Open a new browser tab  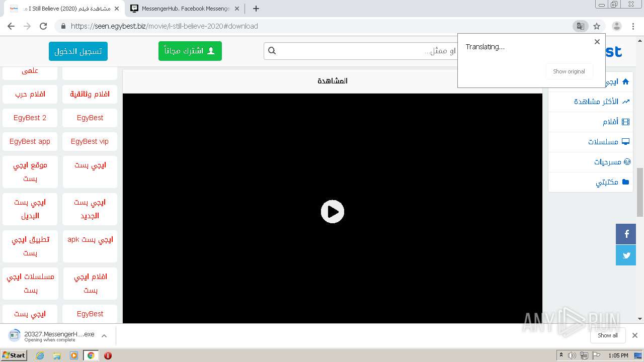(x=256, y=9)
